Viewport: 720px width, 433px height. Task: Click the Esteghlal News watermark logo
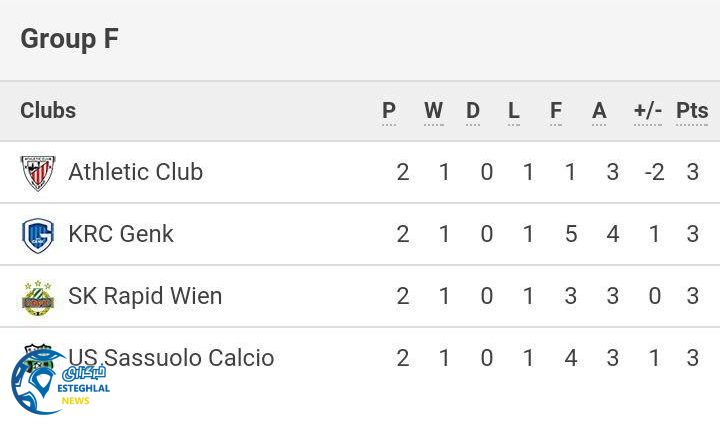pos(60,383)
